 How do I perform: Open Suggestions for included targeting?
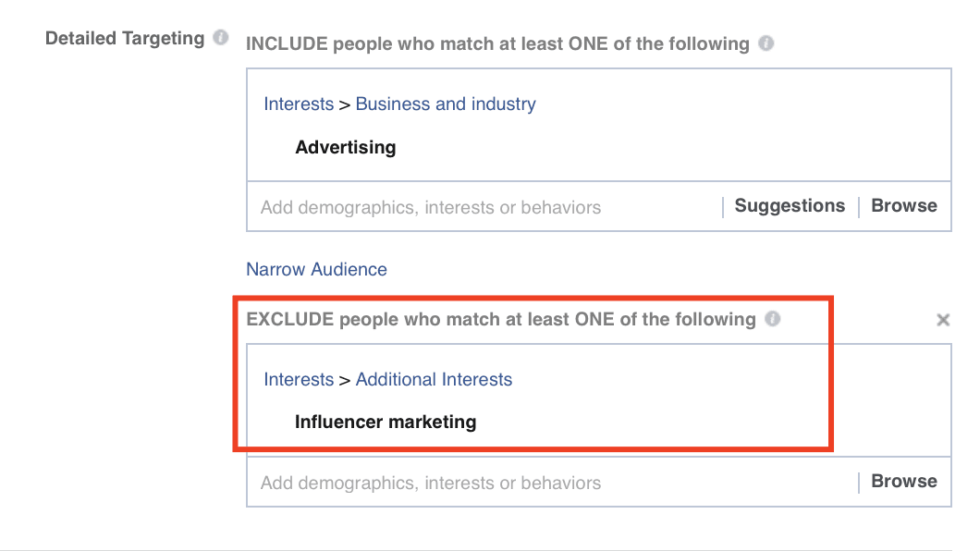(x=790, y=206)
